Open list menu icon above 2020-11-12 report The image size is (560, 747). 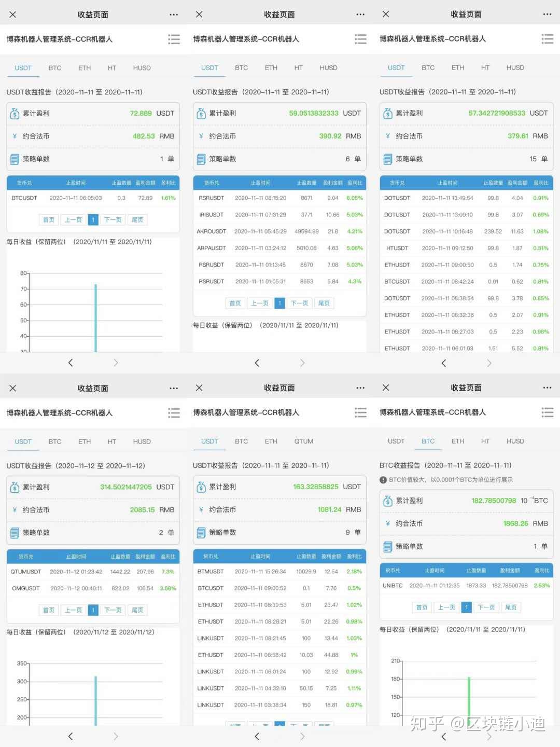(174, 413)
